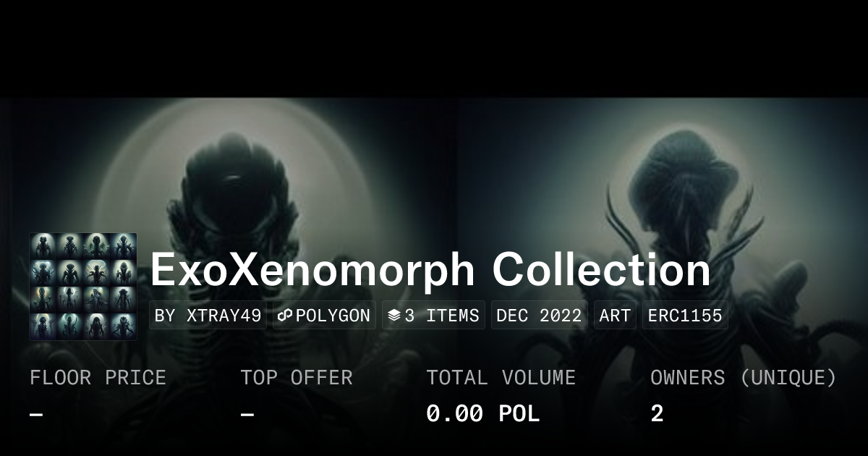Image resolution: width=868 pixels, height=456 pixels.
Task: Click the 0.00 POL volume value
Action: click(482, 414)
